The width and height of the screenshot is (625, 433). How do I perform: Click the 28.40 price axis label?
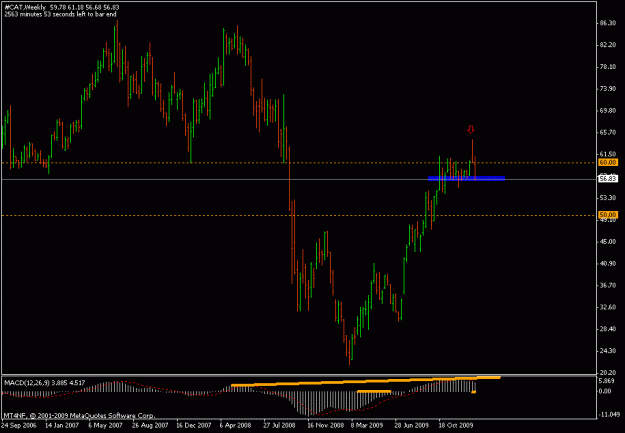point(608,329)
